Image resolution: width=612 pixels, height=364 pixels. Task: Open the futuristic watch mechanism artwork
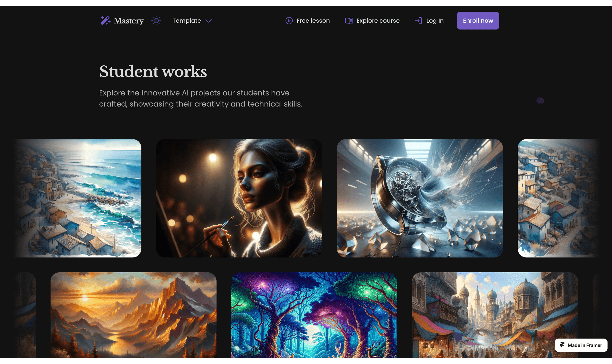pyautogui.click(x=420, y=198)
